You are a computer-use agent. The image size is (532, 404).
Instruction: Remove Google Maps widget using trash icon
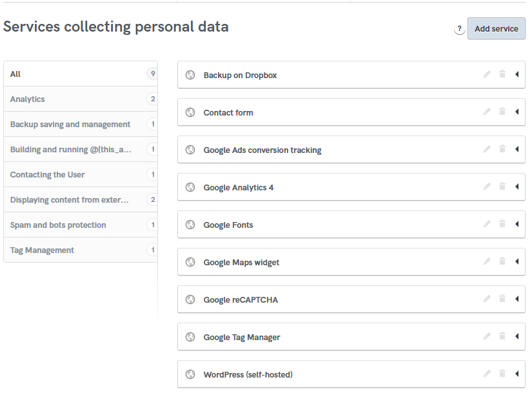click(x=502, y=261)
